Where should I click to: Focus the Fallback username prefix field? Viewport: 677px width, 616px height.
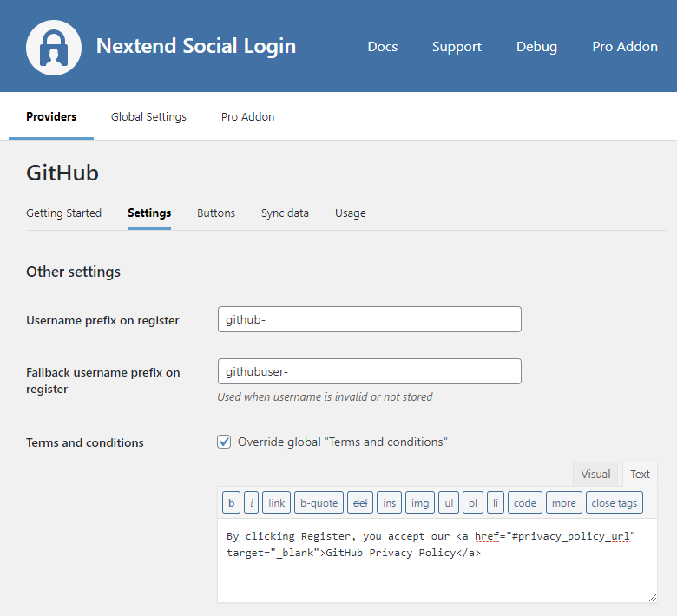point(369,371)
